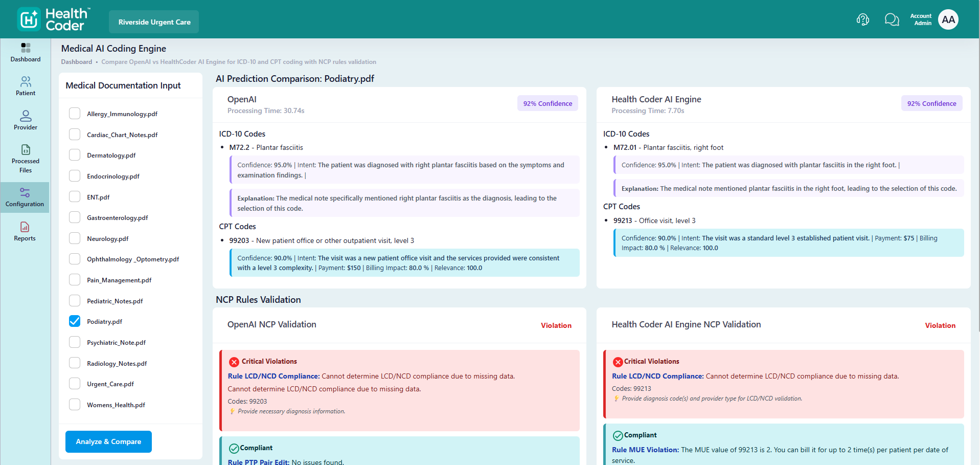Open the Reports icon in sidebar
This screenshot has width=980, height=465.
[x=25, y=227]
